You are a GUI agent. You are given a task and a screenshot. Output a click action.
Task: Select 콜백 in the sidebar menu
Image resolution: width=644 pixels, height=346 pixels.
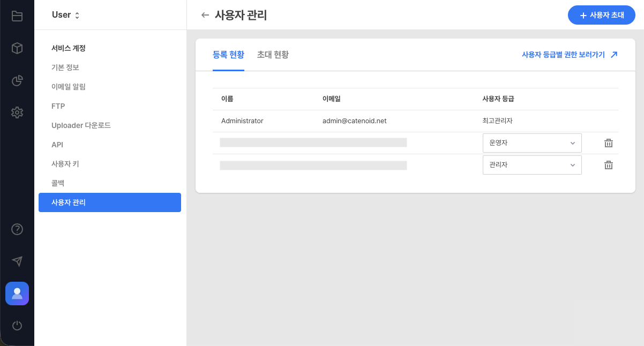[58, 183]
